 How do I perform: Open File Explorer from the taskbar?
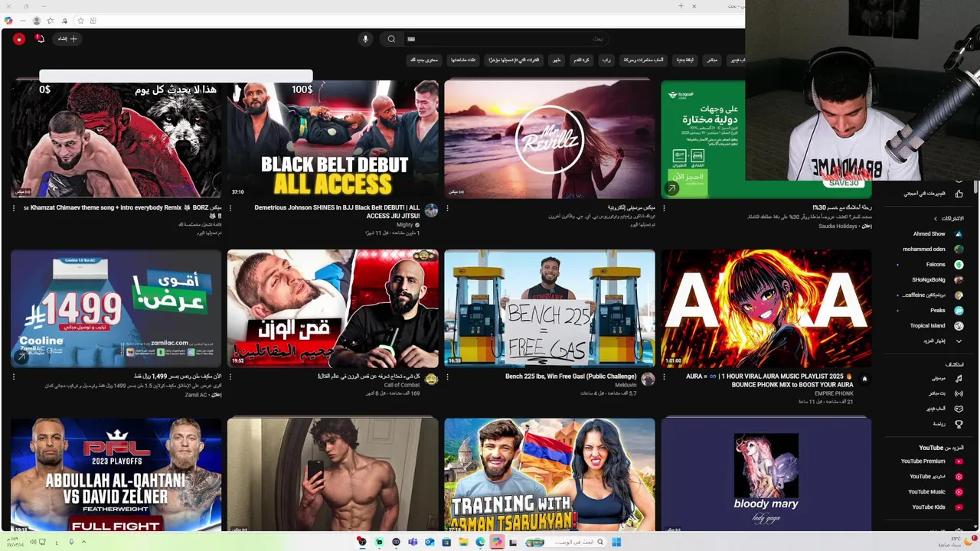point(463,542)
